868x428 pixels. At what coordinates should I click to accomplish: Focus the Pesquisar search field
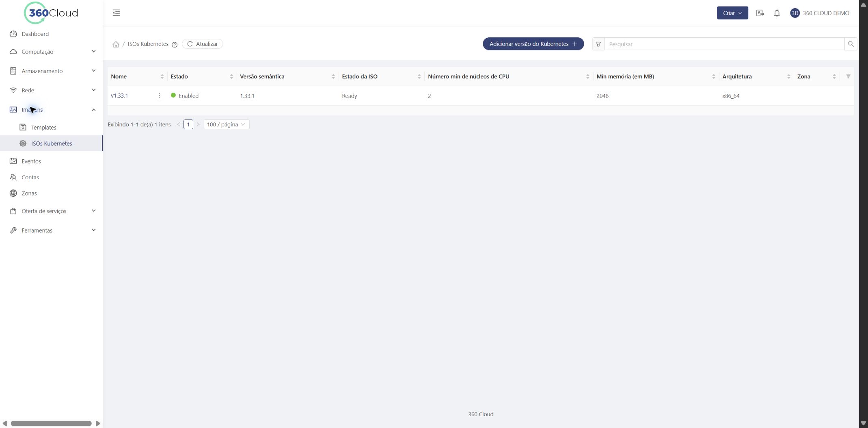[724, 44]
